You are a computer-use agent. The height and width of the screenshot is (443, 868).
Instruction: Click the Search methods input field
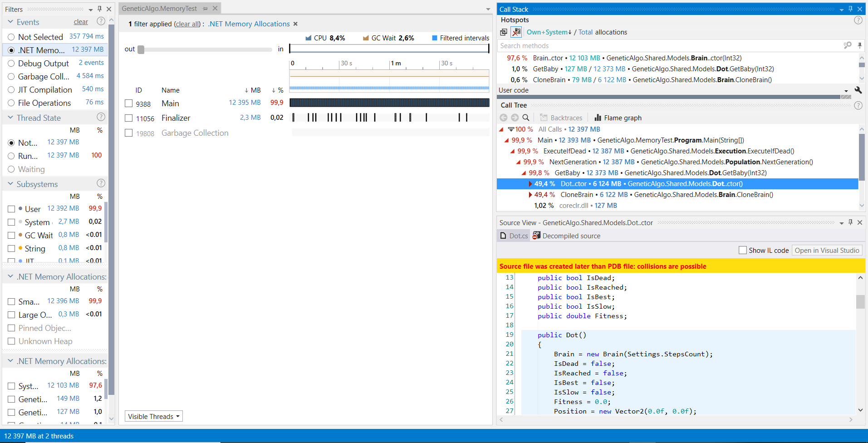669,45
